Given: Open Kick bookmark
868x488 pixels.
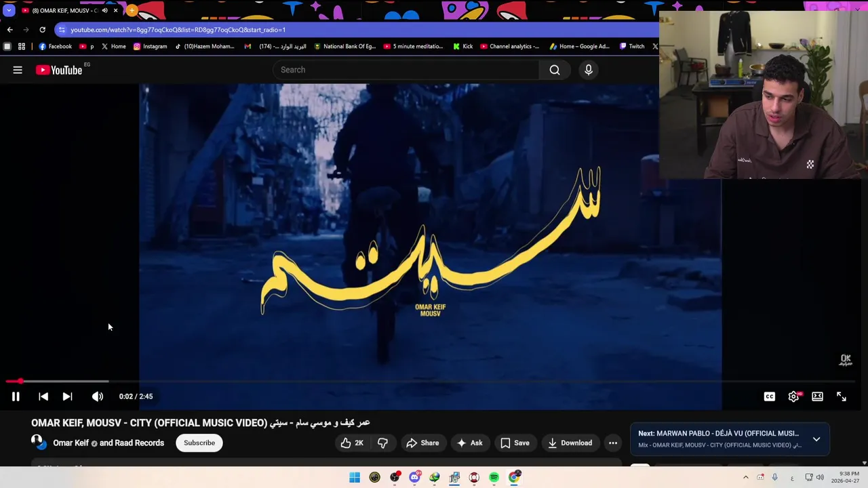Looking at the screenshot, I should click(x=462, y=47).
